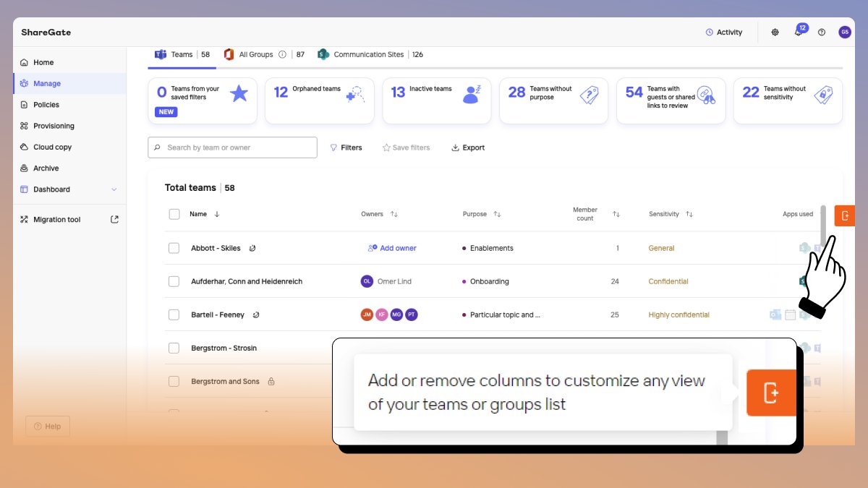Viewport: 868px width, 488px height.
Task: Open the Bartell - Feeney team name
Action: [x=218, y=314]
